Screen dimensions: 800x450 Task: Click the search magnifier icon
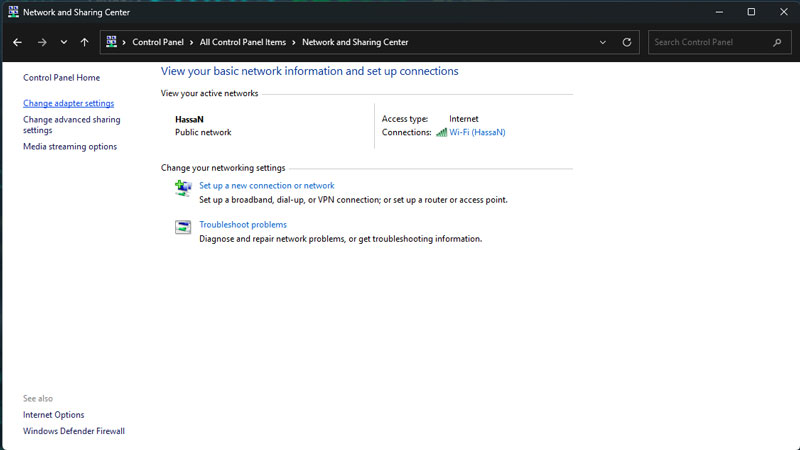777,42
